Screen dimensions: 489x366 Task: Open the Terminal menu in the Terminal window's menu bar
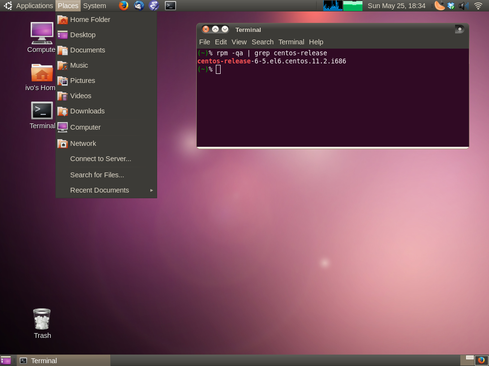(291, 42)
